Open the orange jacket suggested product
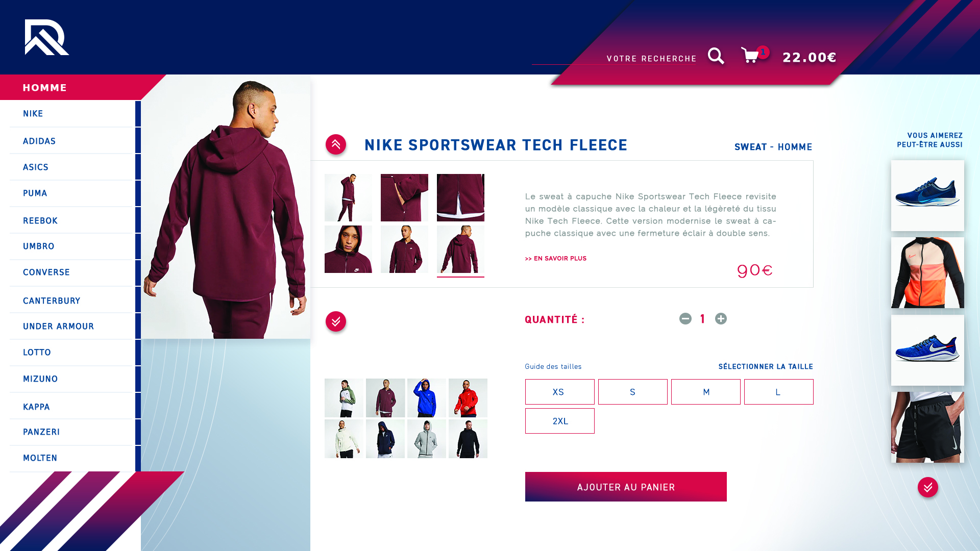This screenshot has height=551, width=980. (927, 273)
